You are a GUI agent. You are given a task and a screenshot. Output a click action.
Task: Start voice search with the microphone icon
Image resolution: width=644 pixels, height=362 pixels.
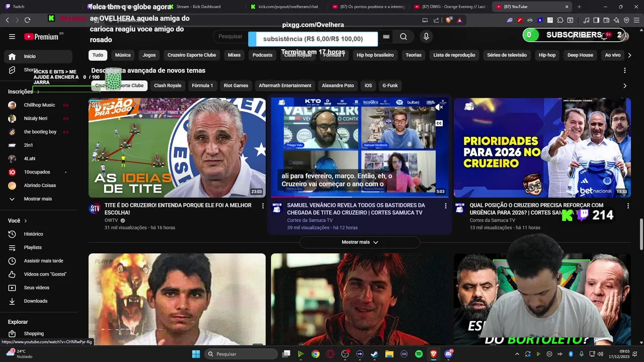point(426,37)
